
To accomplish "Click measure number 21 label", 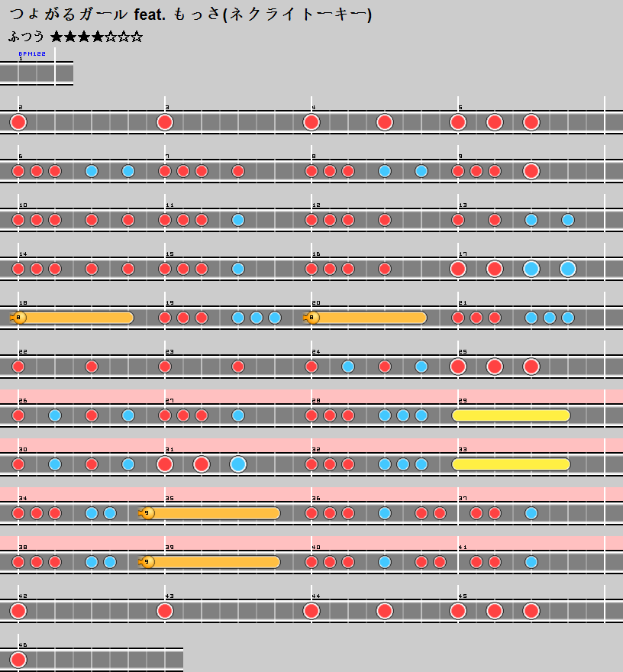I will (x=463, y=303).
